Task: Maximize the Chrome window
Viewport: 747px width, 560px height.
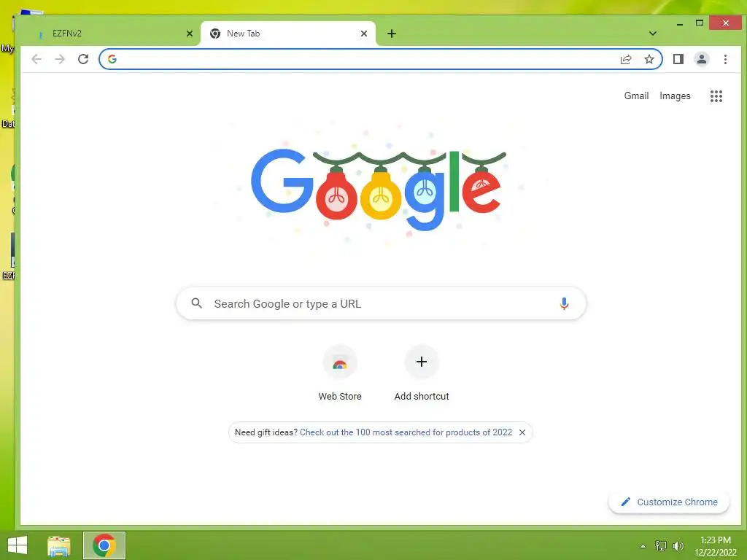Action: click(x=700, y=23)
